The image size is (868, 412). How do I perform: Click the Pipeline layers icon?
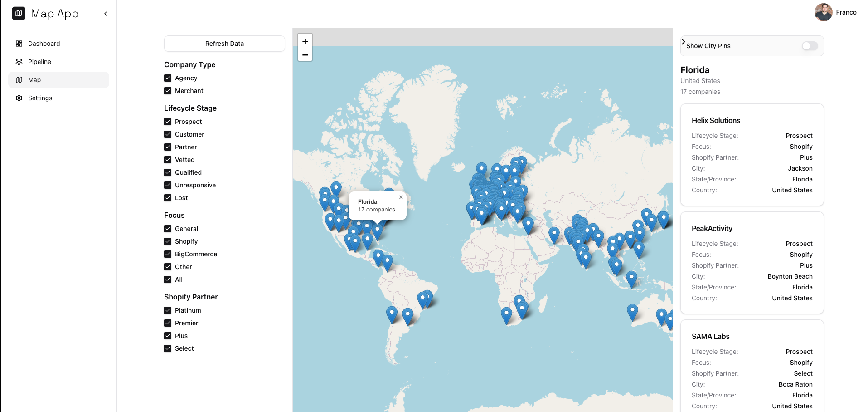coord(19,62)
